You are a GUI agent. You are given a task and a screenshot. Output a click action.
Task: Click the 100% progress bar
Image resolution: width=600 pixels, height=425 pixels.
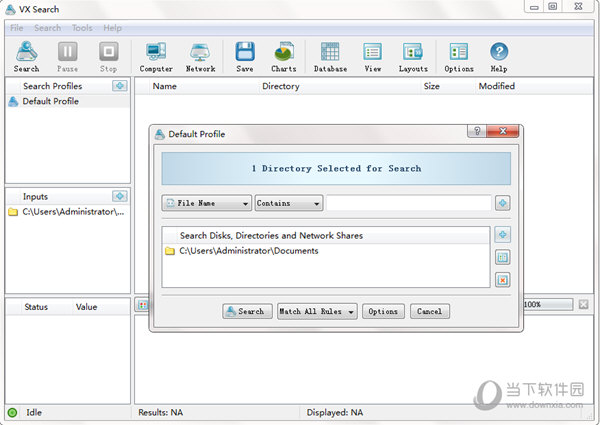pyautogui.click(x=548, y=305)
